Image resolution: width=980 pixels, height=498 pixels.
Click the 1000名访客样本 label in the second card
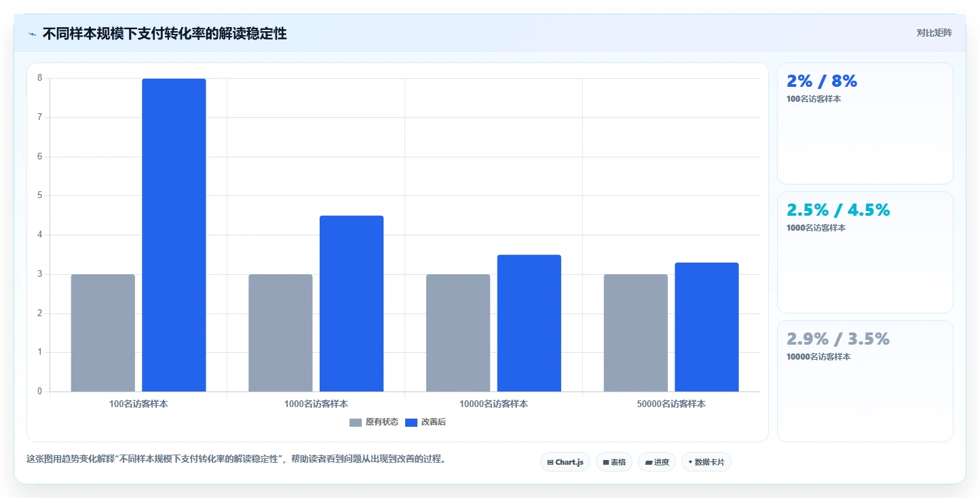(816, 228)
